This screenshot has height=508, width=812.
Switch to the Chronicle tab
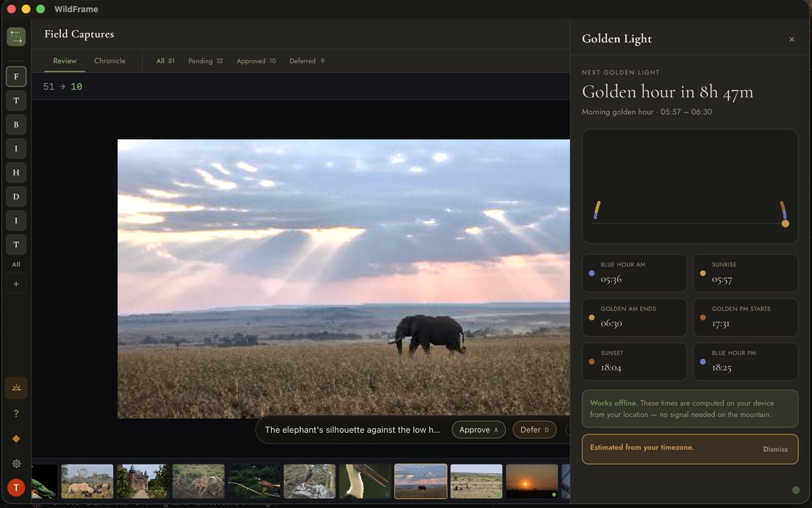110,61
